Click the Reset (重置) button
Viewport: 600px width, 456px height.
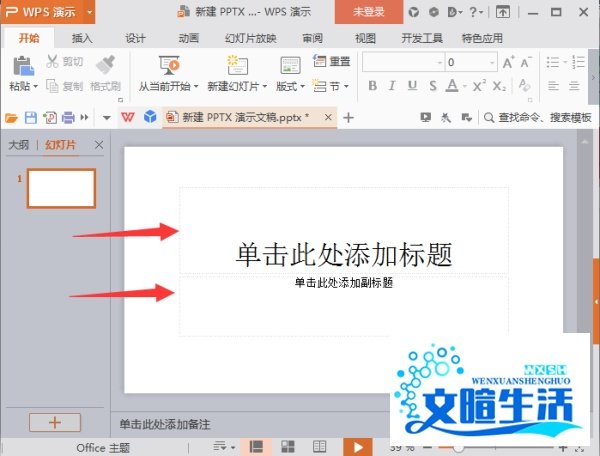tap(331, 61)
